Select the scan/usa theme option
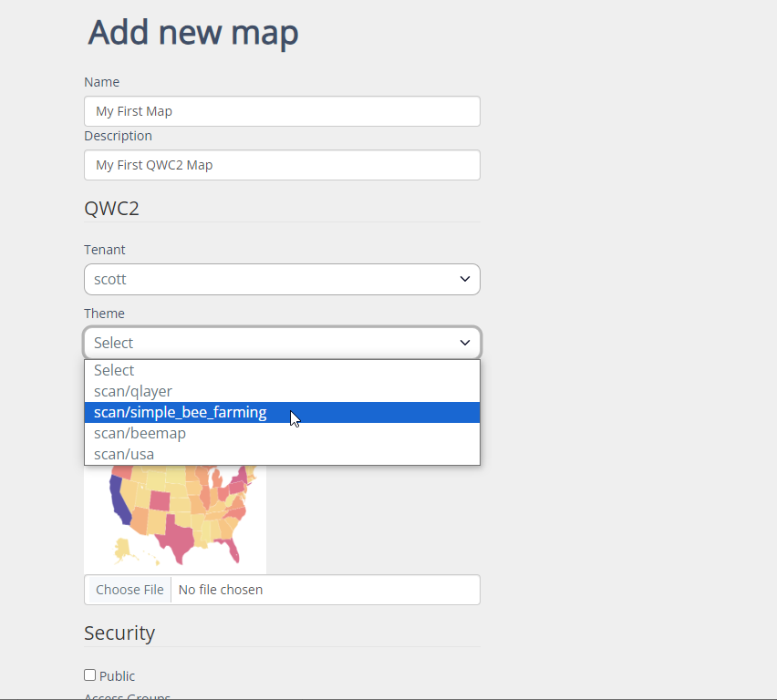This screenshot has width=777, height=700. coord(124,454)
